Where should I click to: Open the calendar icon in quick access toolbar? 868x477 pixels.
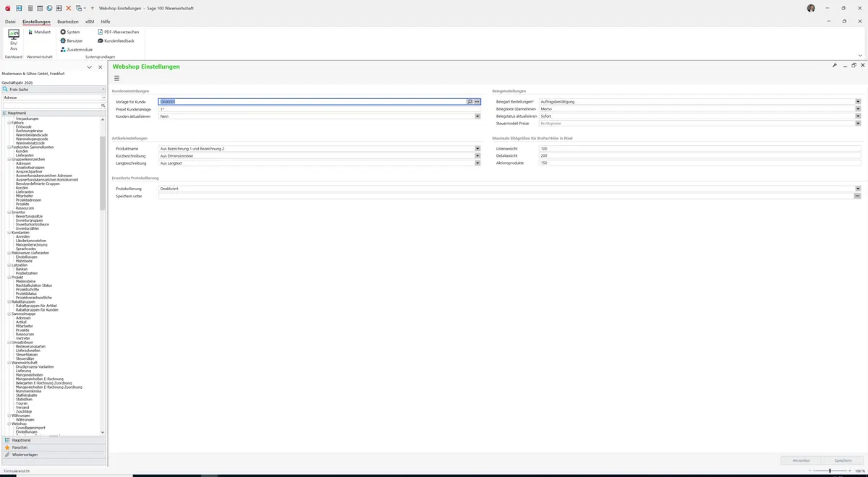click(39, 8)
